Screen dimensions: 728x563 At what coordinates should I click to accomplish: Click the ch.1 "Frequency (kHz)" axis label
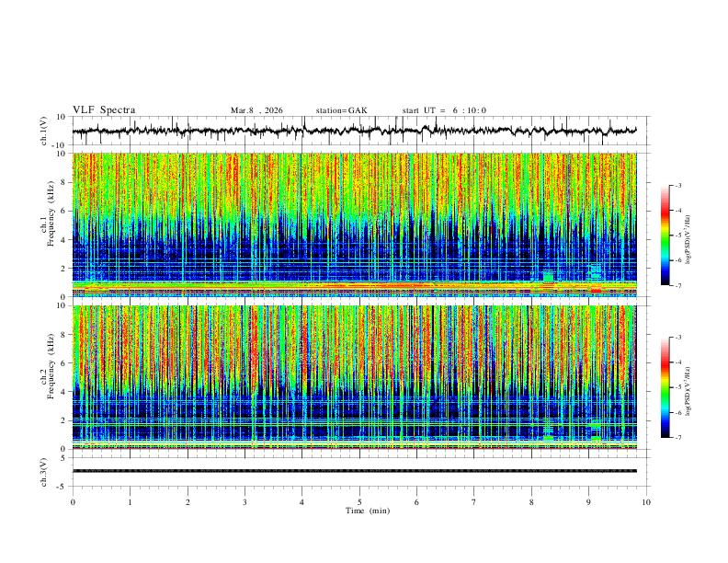pyautogui.click(x=51, y=212)
